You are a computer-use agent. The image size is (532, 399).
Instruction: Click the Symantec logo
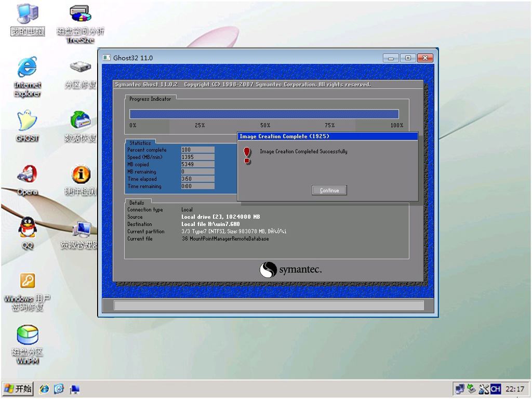[290, 270]
